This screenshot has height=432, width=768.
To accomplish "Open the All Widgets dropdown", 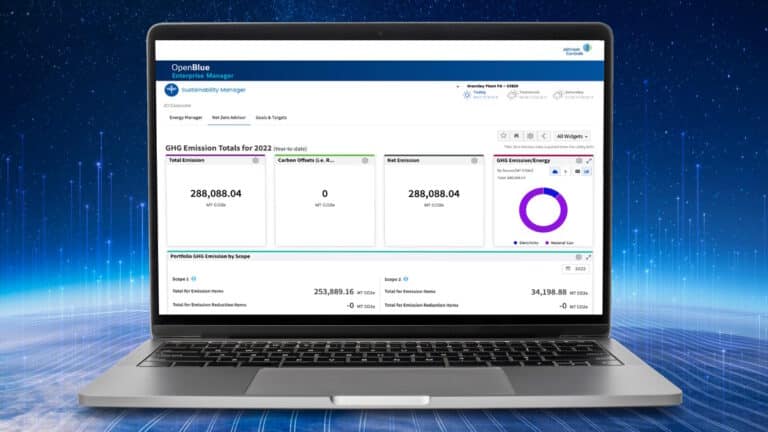I will [572, 136].
